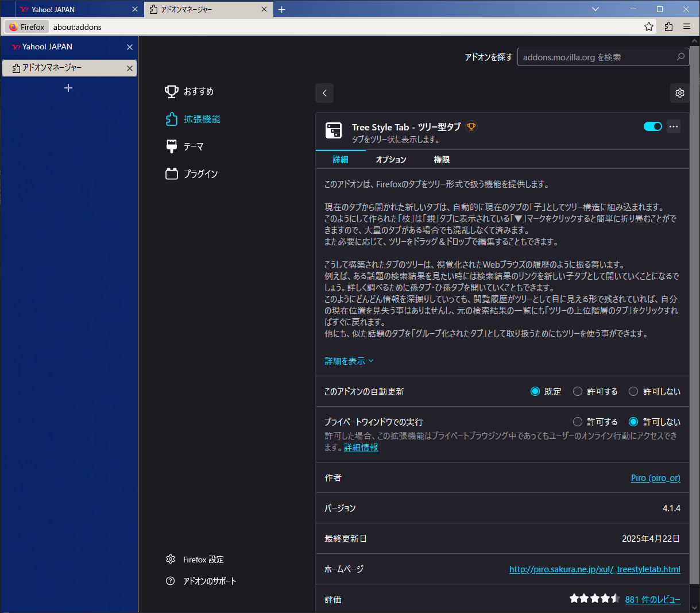The height and width of the screenshot is (613, 700).
Task: Open アドオンのサポート help link
Action: pyautogui.click(x=201, y=581)
